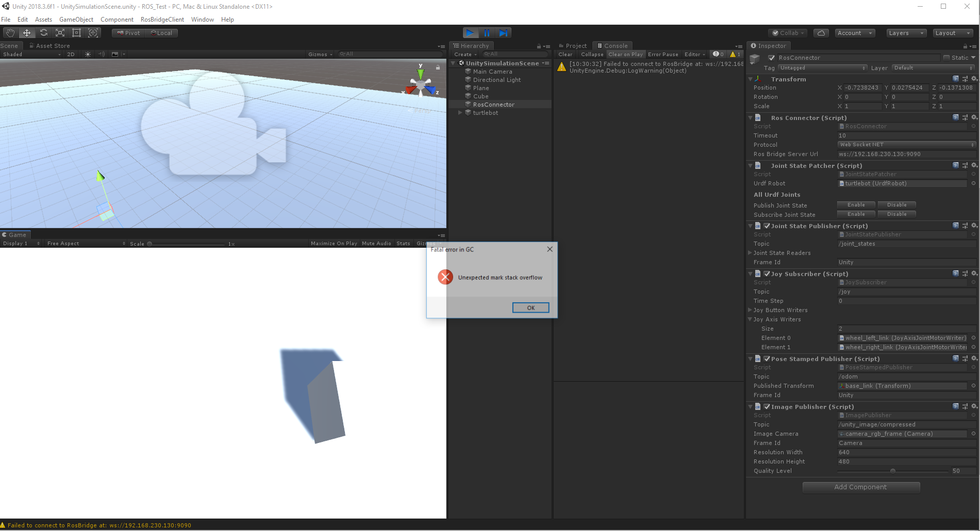Switch to the Project tab
Screen dimensions: 980x531
572,45
